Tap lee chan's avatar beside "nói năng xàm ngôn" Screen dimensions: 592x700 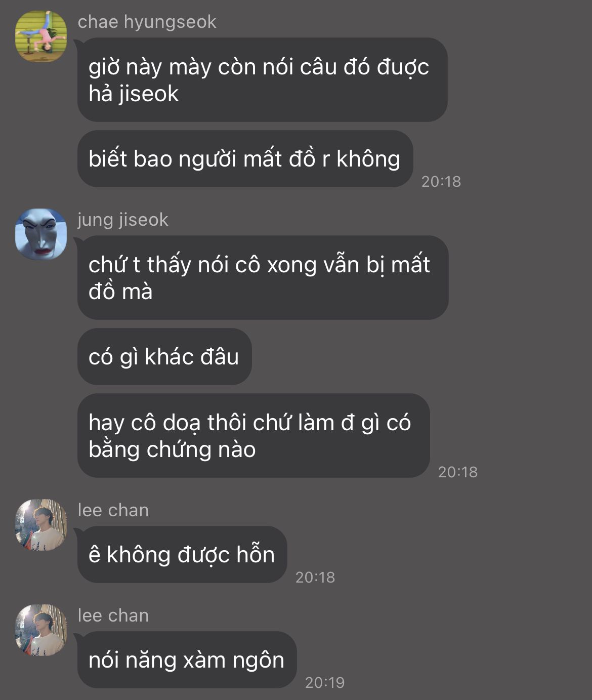(41, 630)
